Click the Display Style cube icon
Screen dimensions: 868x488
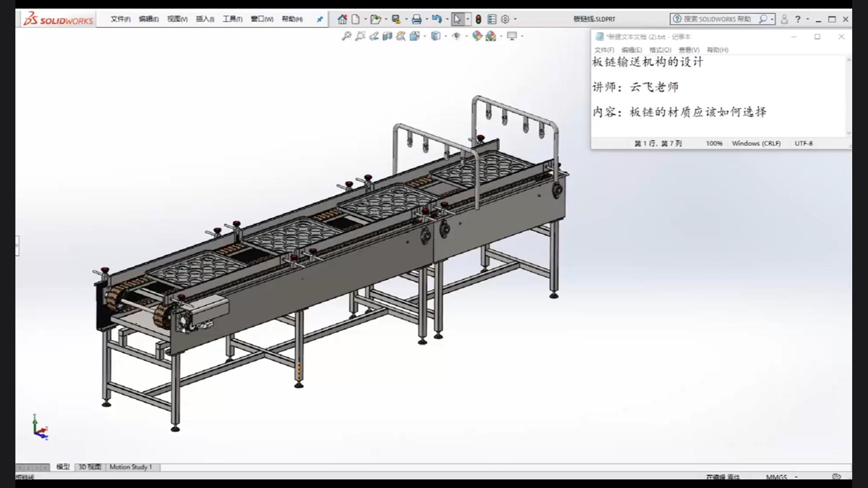tap(435, 36)
